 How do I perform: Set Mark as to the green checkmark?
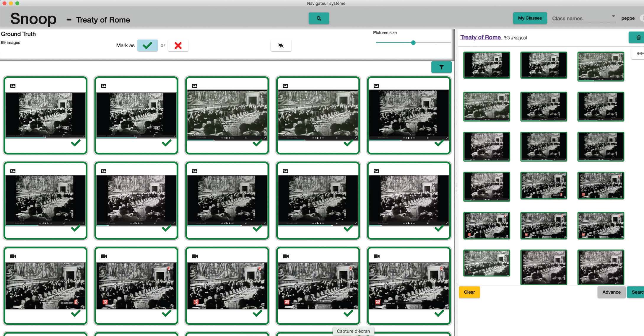147,45
